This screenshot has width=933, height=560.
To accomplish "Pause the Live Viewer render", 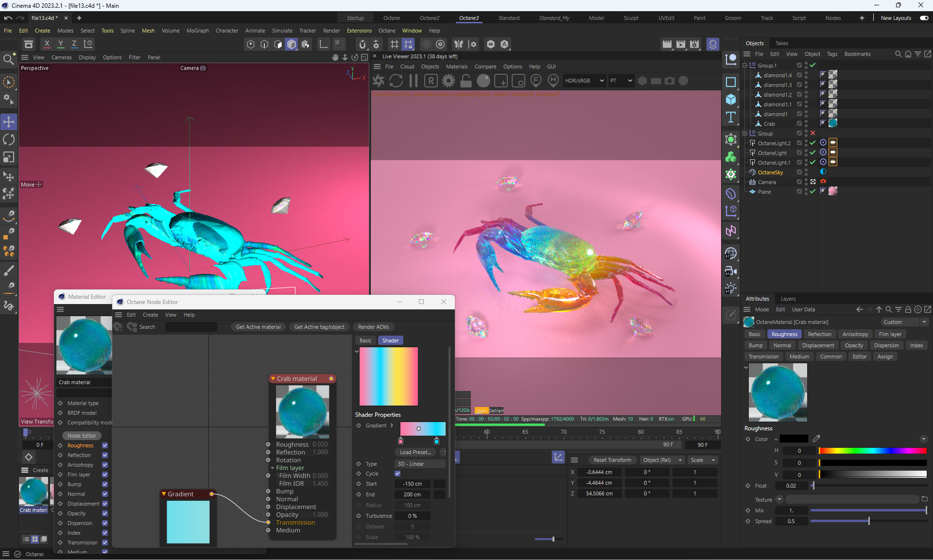I will coord(414,81).
